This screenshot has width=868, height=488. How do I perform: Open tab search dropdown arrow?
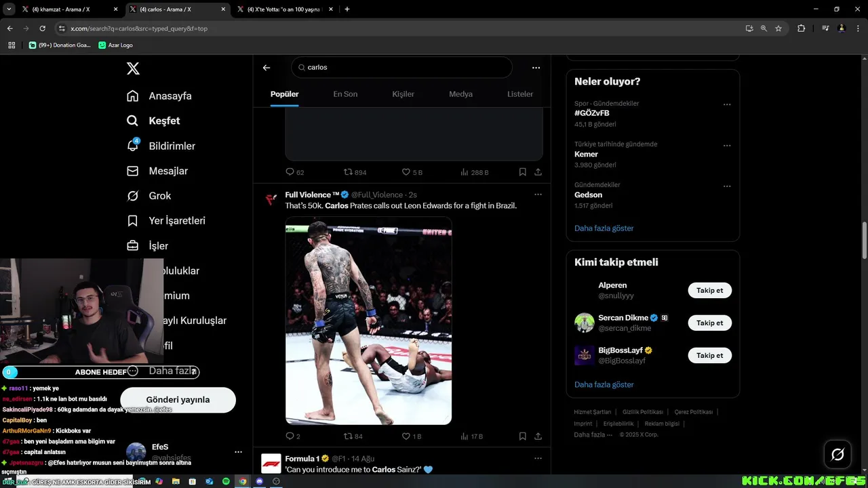click(9, 9)
